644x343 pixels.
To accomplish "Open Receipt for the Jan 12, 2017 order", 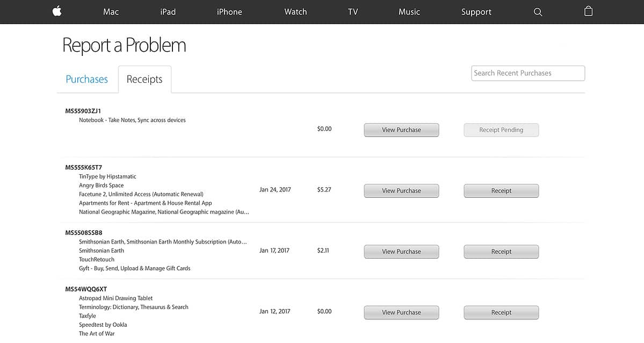I will coord(501,312).
